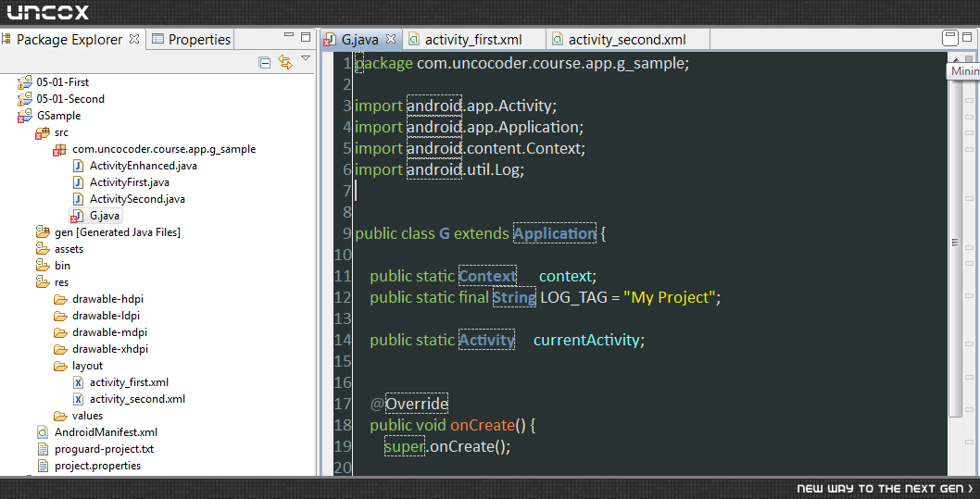Image resolution: width=980 pixels, height=499 pixels.
Task: Select 'GSample' project label
Action: tap(58, 116)
